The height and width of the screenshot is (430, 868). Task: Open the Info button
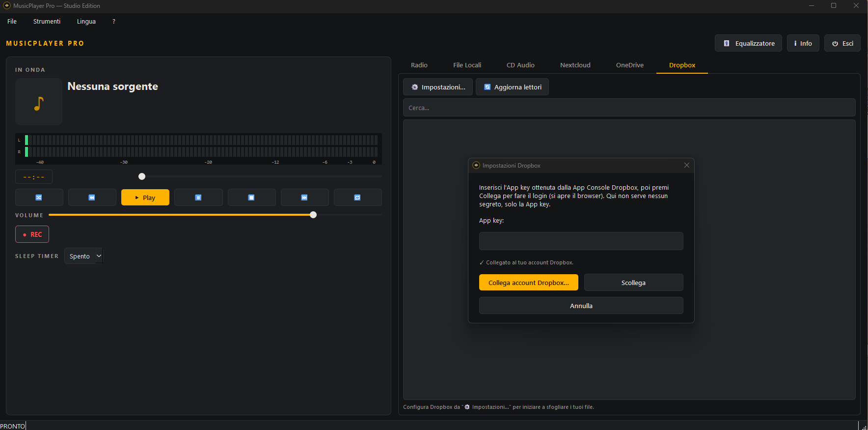pyautogui.click(x=803, y=43)
